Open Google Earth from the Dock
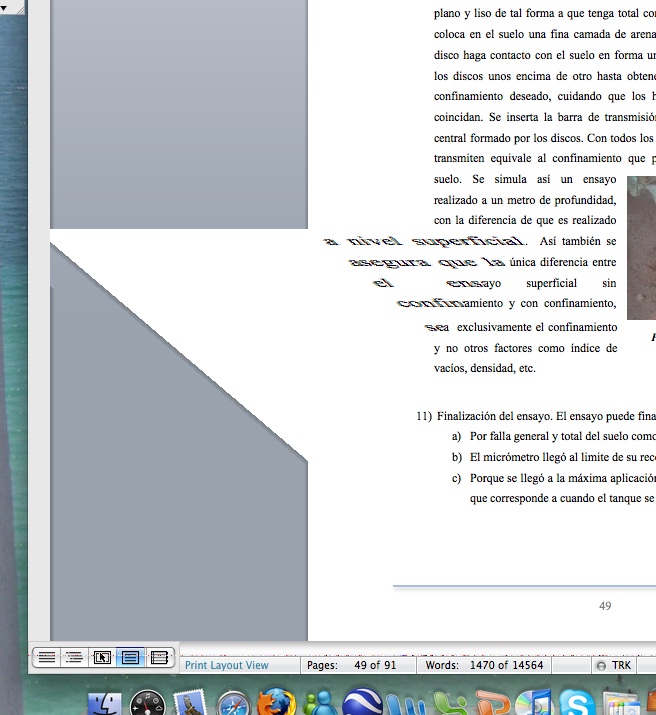This screenshot has height=715, width=656. [x=362, y=702]
